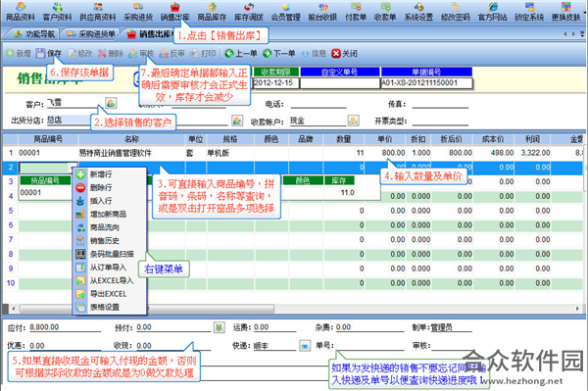Open 客户资料 module icon

(57, 11)
